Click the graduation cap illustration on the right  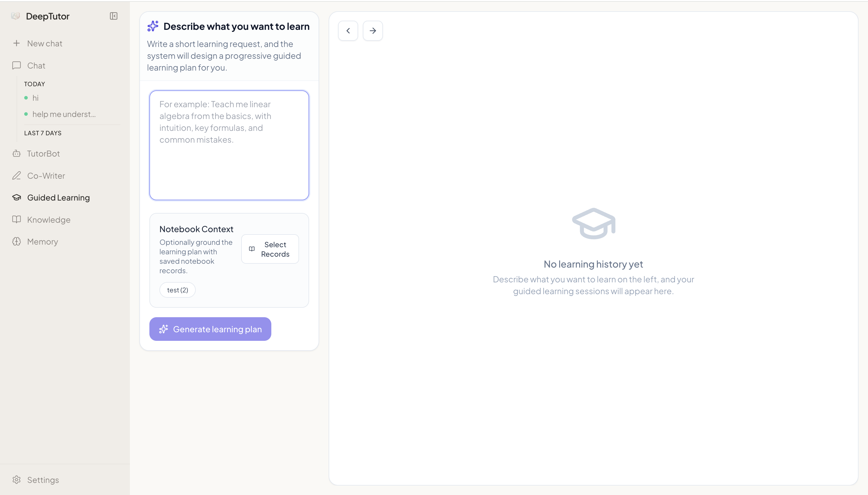[593, 223]
